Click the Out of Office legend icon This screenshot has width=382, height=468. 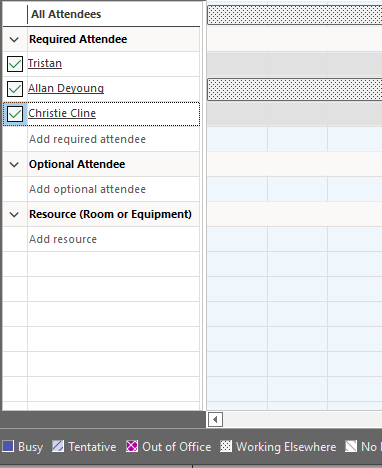pyautogui.click(x=132, y=446)
